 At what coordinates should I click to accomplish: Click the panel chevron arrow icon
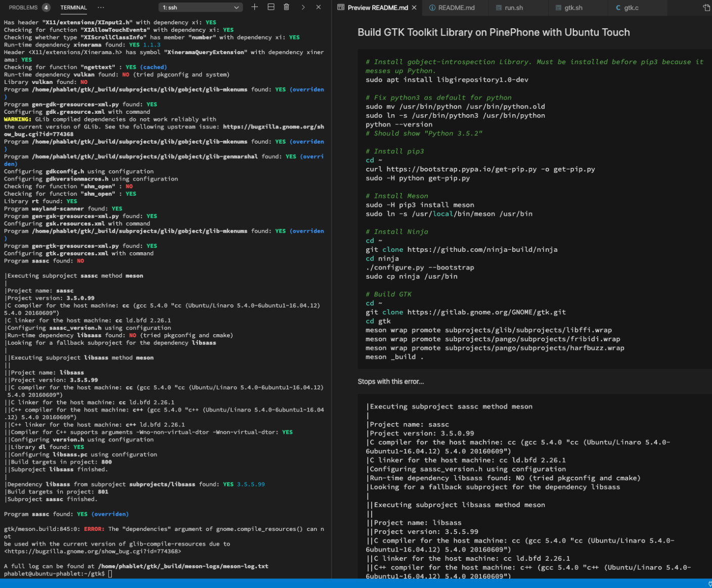point(303,7)
